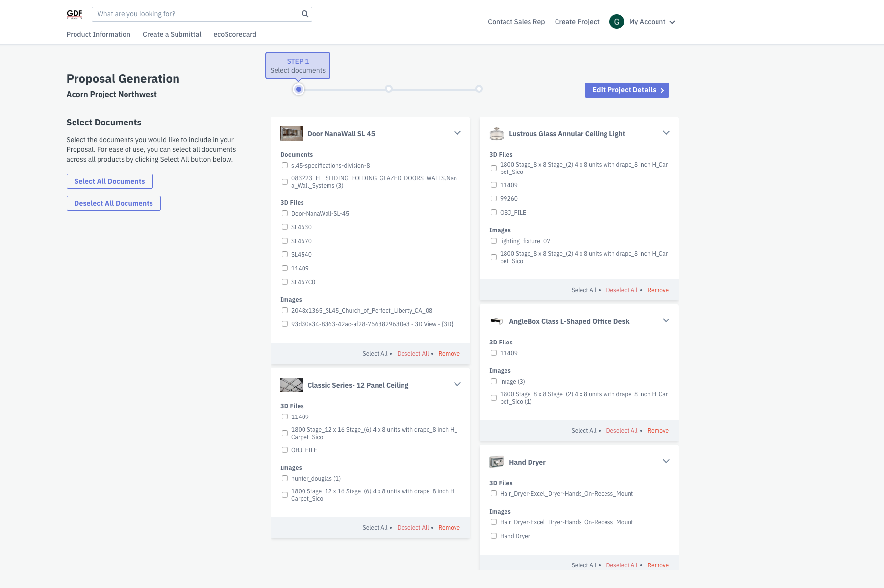884x588 pixels.
Task: Check the sl45-specifications-division-8 document checkbox
Action: pyautogui.click(x=285, y=165)
